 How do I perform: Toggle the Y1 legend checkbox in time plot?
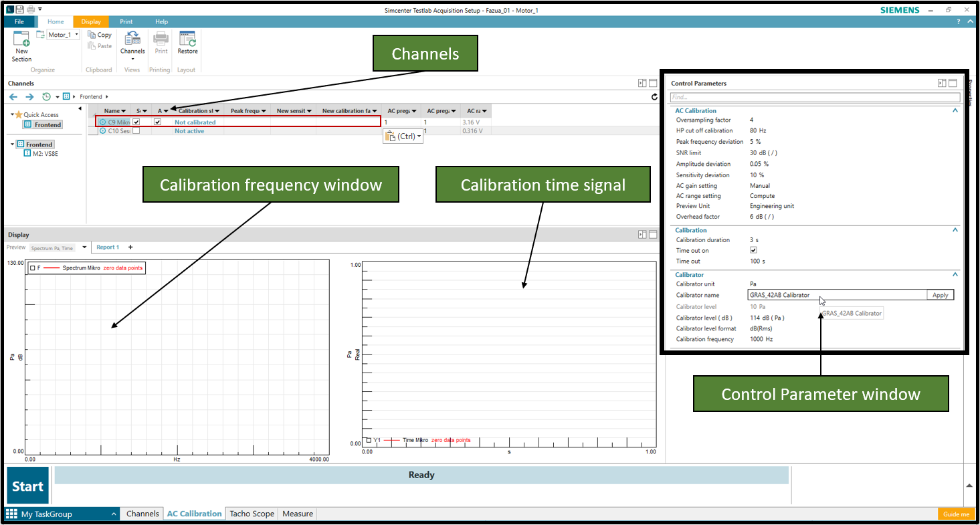tap(369, 440)
